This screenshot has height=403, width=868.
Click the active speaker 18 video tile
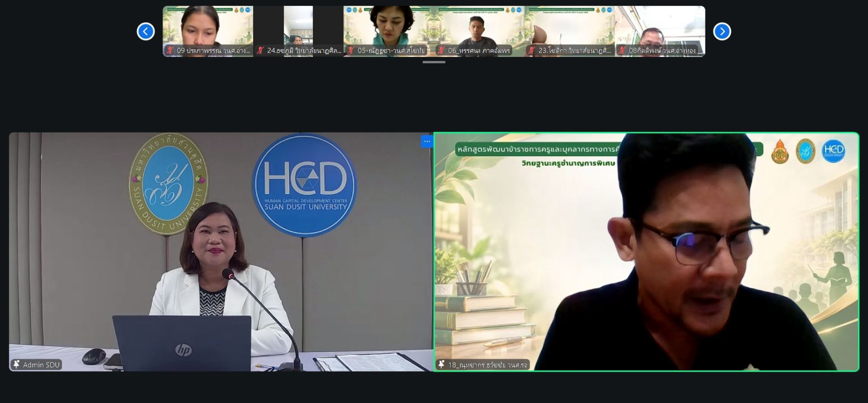pos(647,252)
